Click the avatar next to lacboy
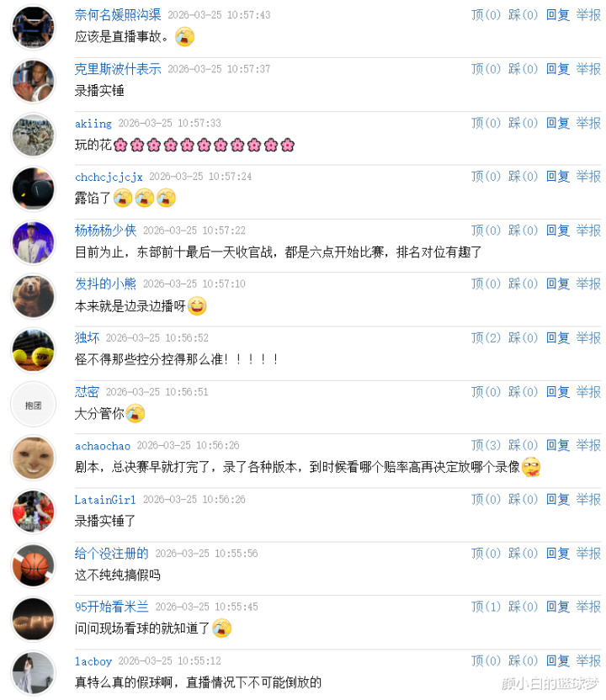The image size is (606, 700). pos(33,673)
